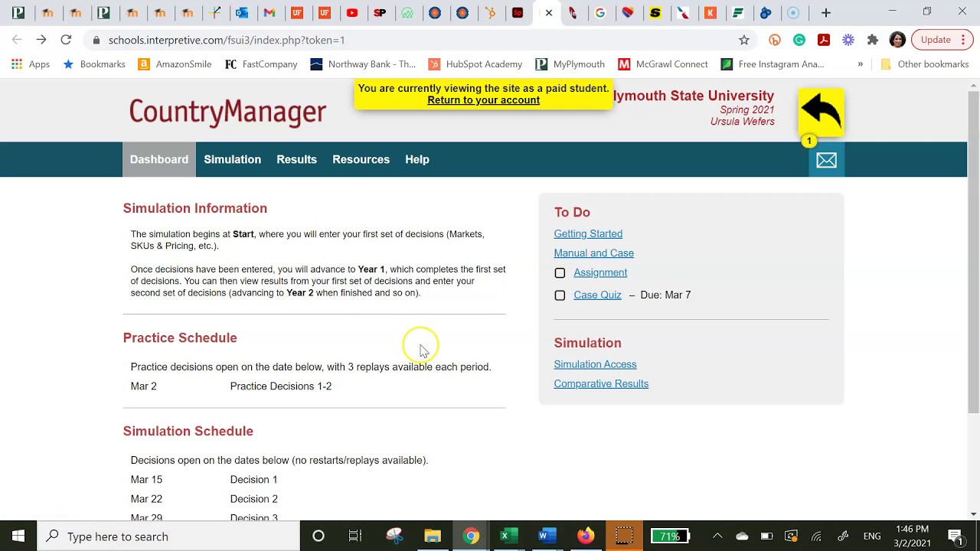980x551 pixels.
Task: Open Task View on the taskbar
Action: pos(355,536)
